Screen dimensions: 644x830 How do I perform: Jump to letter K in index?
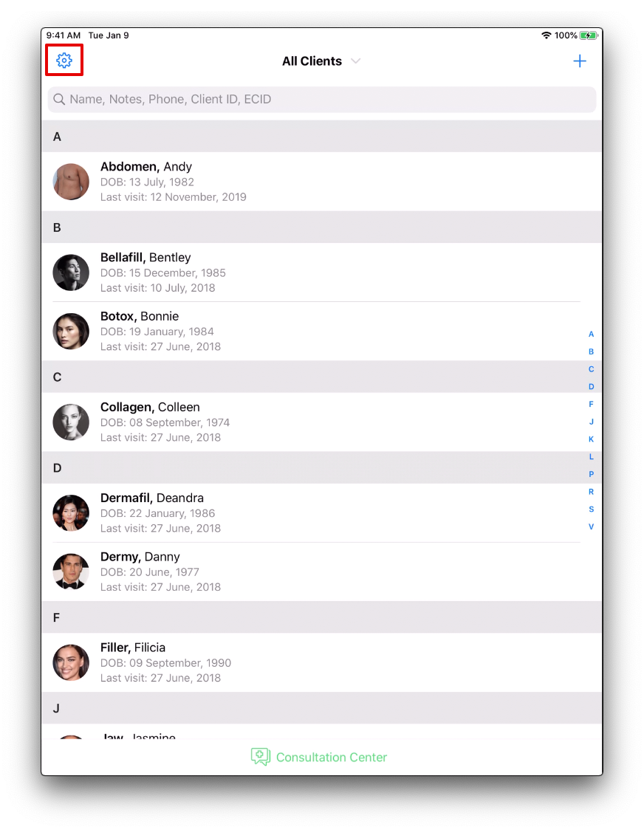coord(591,439)
